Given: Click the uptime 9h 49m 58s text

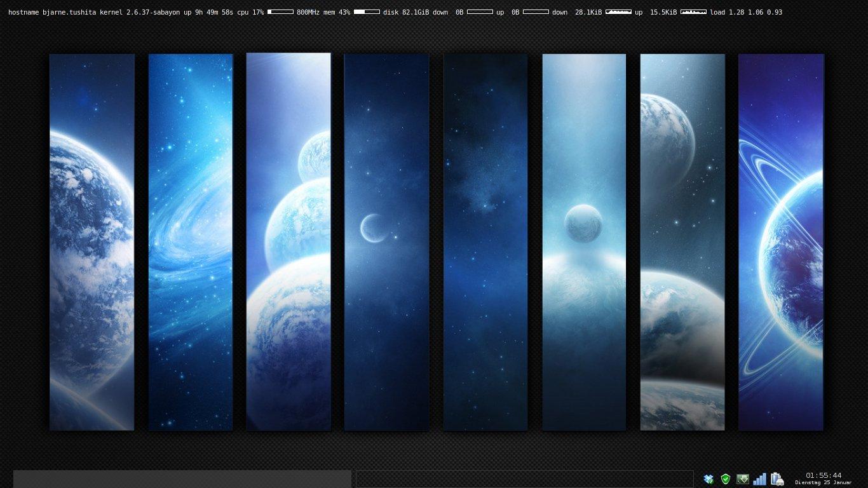Looking at the screenshot, I should click(x=208, y=12).
